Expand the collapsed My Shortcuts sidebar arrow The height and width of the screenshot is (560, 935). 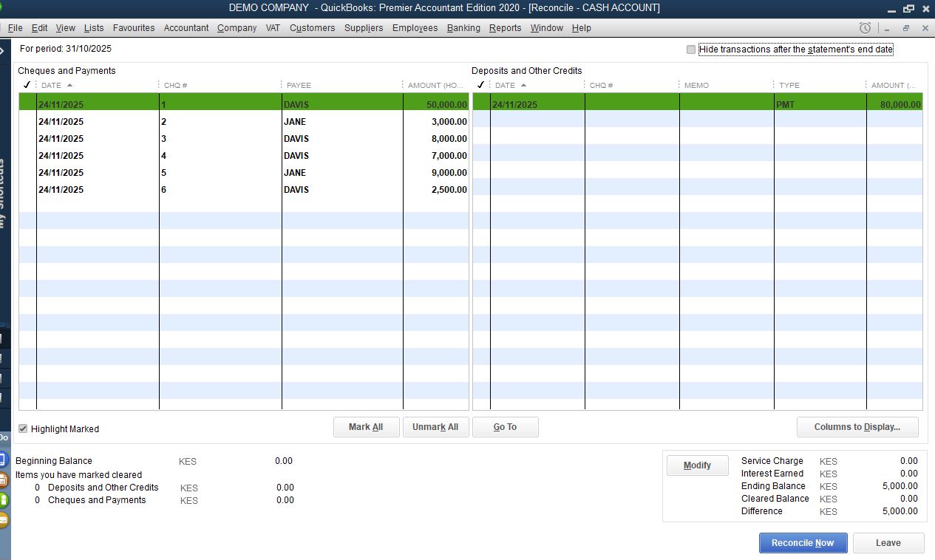pyautogui.click(x=3, y=51)
